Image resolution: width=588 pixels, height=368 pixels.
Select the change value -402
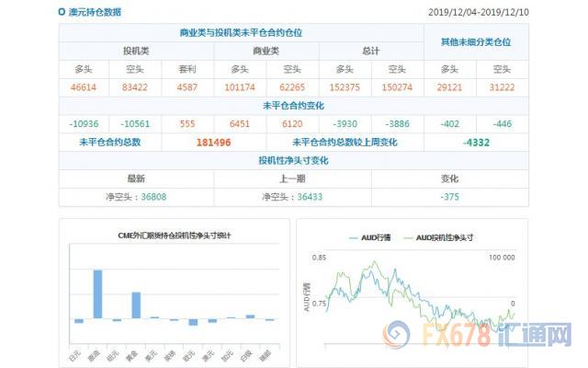[x=450, y=124]
